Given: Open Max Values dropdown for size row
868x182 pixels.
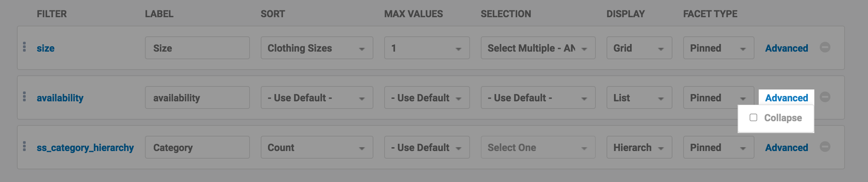Looking at the screenshot, I should click(427, 48).
